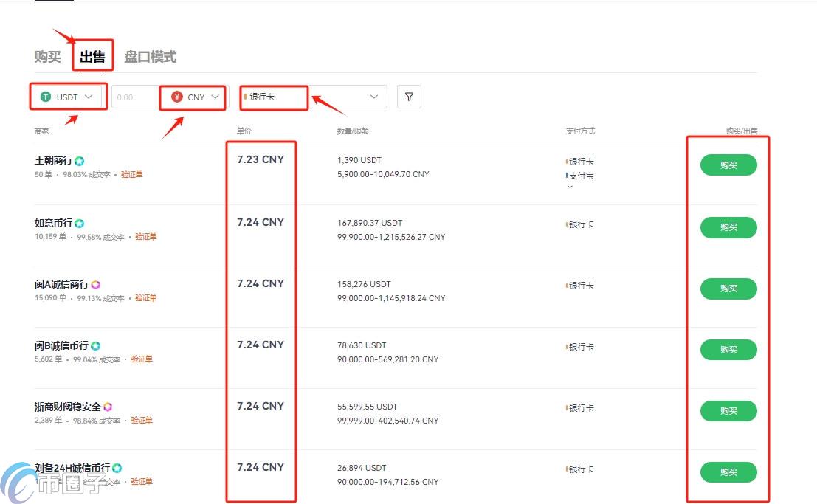Viewport: 817px width, 504px height.
Task: Open merchant 闽B诚信币行 profile
Action: coord(61,345)
